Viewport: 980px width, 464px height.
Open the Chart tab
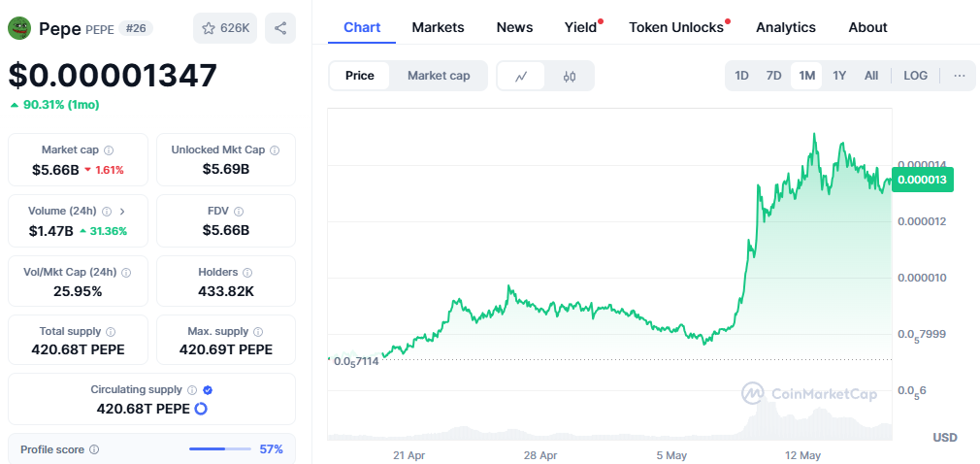coord(362,27)
